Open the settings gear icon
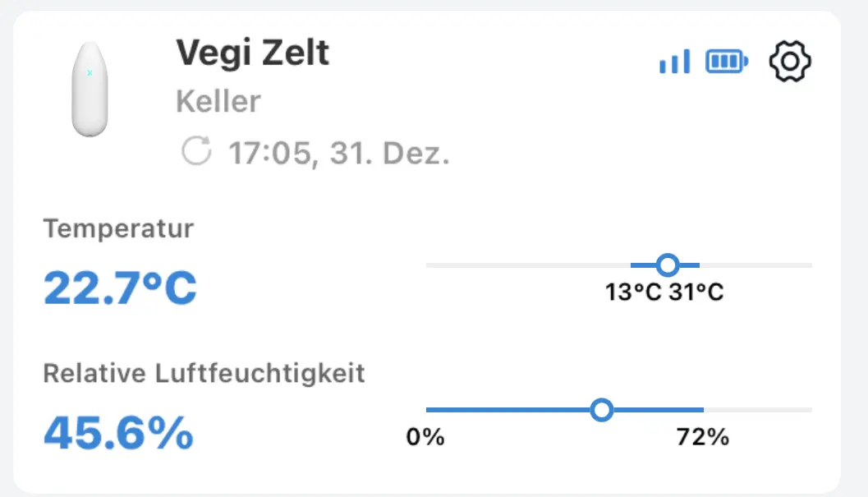The image size is (868, 497). [790, 62]
